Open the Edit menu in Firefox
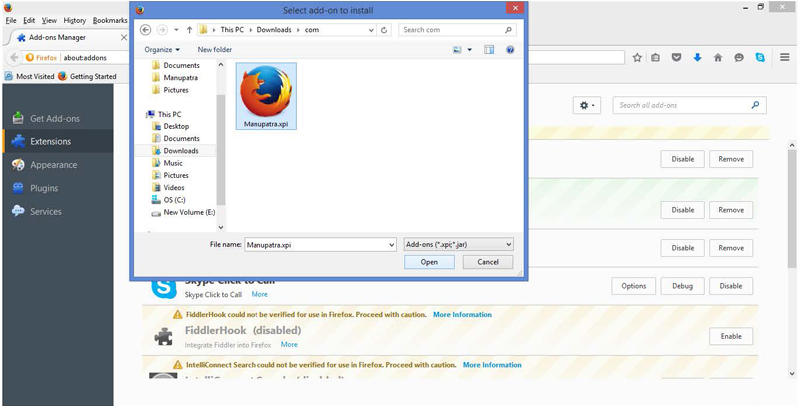The width and height of the screenshot is (800, 406). point(29,20)
